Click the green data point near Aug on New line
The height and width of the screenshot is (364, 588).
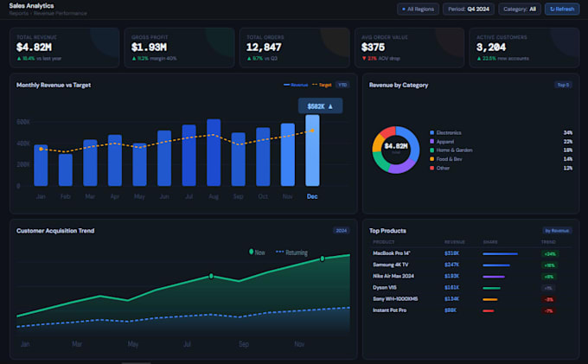pos(211,276)
